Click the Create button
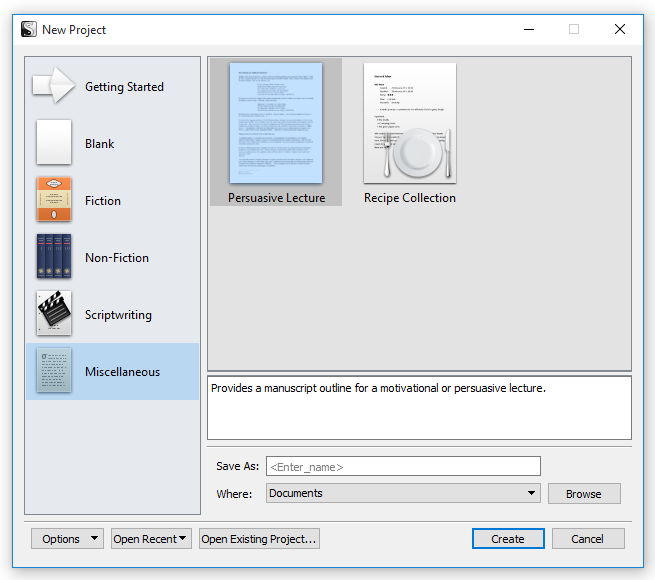Viewport: 655px width, 580px height. click(508, 539)
